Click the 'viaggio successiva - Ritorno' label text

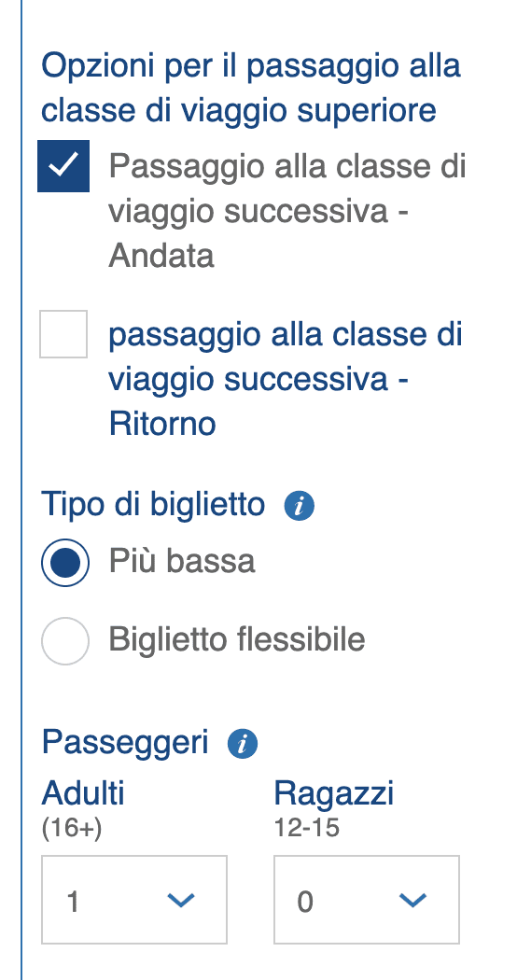click(x=286, y=379)
